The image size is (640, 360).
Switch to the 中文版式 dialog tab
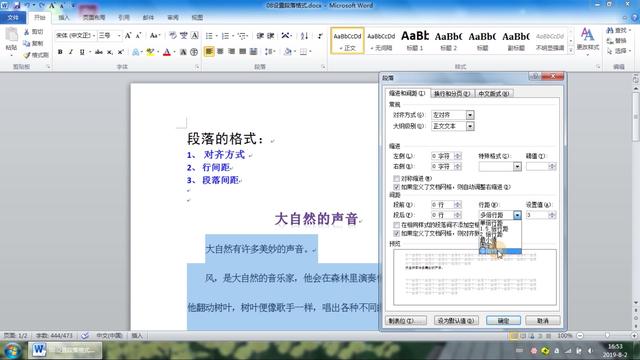coord(493,93)
